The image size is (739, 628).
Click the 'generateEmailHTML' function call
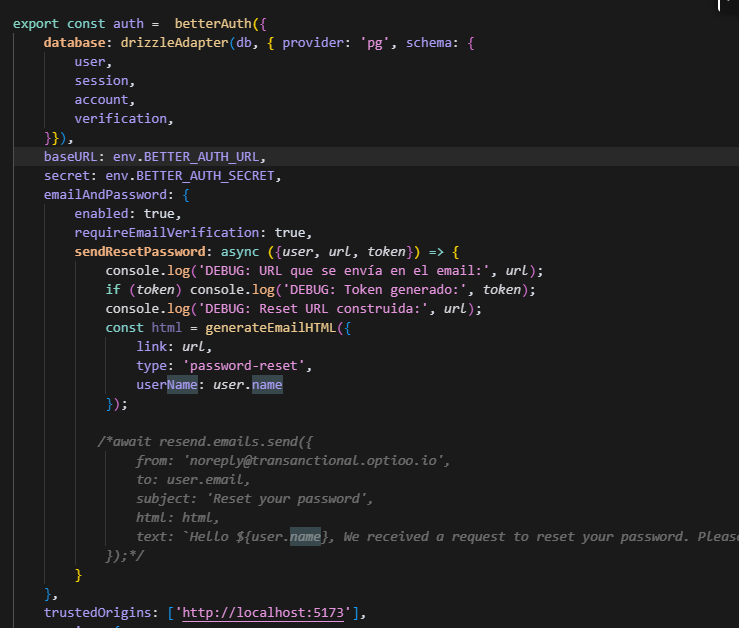pyautogui.click(x=271, y=328)
